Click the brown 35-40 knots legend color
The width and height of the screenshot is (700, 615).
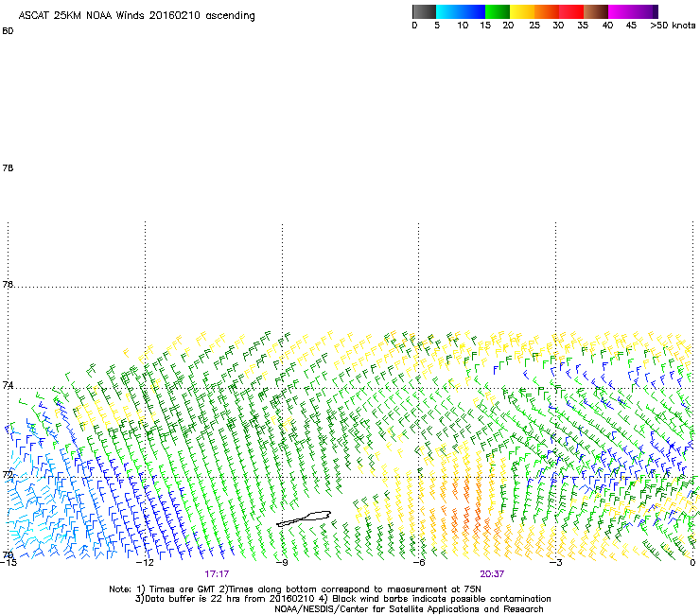(596, 11)
